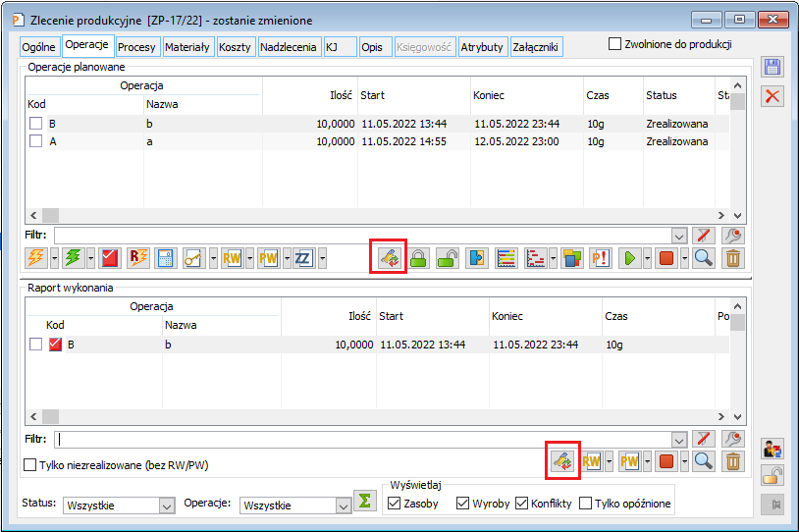Click the green play icon
The height and width of the screenshot is (532, 799).
click(630, 258)
